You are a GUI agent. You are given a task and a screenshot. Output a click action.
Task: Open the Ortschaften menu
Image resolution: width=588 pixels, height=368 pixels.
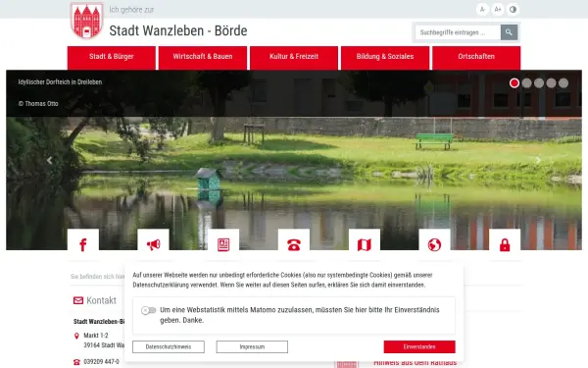point(476,58)
